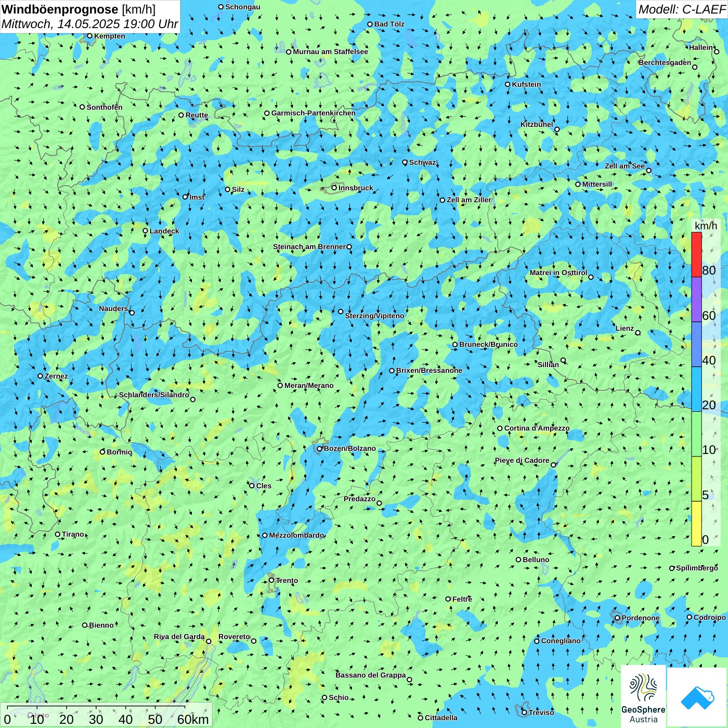
Task: Click the Feltre location marker
Action: pos(448,599)
